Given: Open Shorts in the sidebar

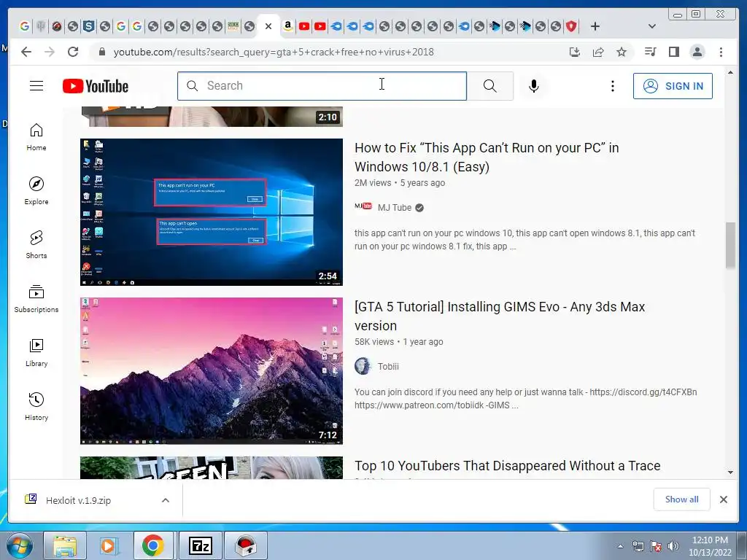Looking at the screenshot, I should [x=36, y=245].
